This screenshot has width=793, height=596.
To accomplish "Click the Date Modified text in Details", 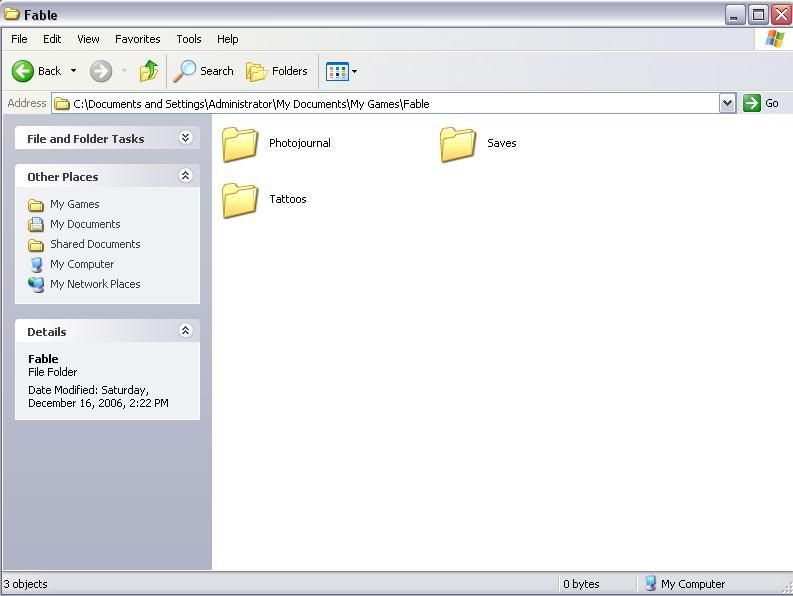I will tap(98, 397).
